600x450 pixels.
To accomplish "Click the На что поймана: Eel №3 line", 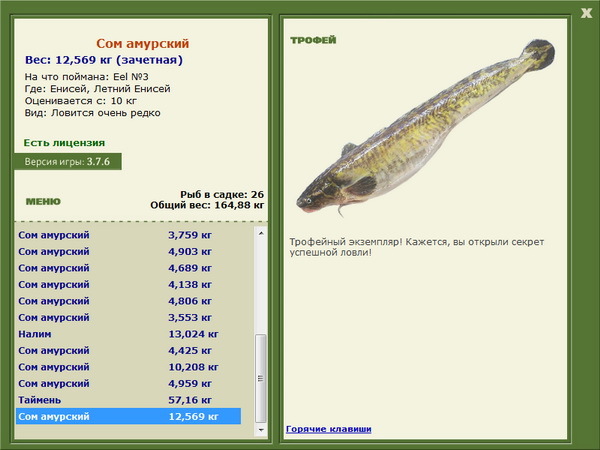I will coord(86,77).
